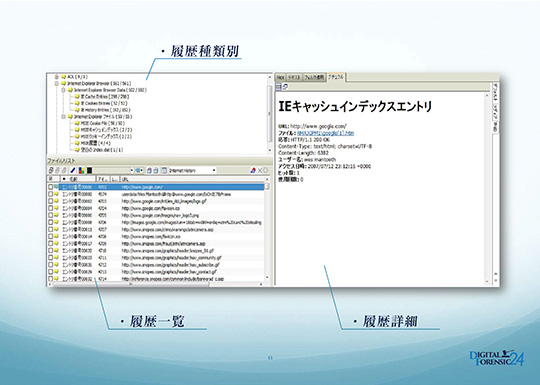Image resolution: width=540 pixels, height=385 pixels.
Task: Select the IE Cookies Entries tree item
Action: pyautogui.click(x=103, y=103)
